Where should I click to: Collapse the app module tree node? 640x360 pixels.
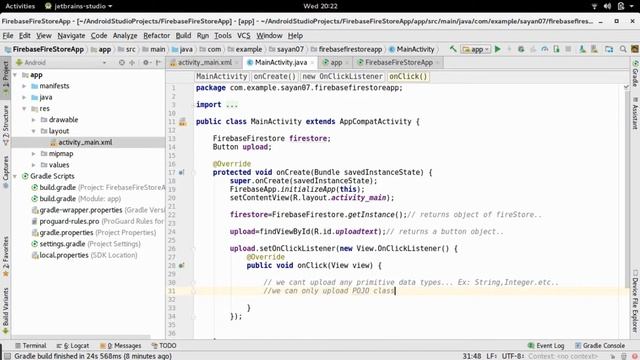coord(15,75)
